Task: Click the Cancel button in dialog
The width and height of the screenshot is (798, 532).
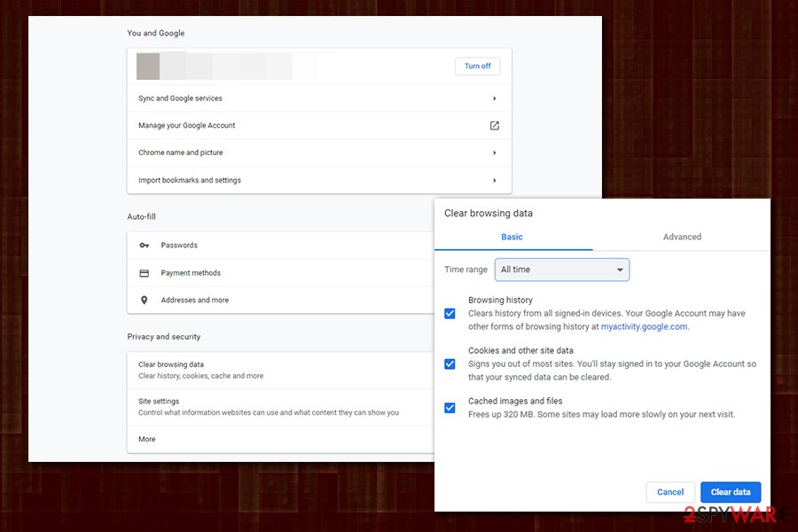Action: (x=670, y=492)
